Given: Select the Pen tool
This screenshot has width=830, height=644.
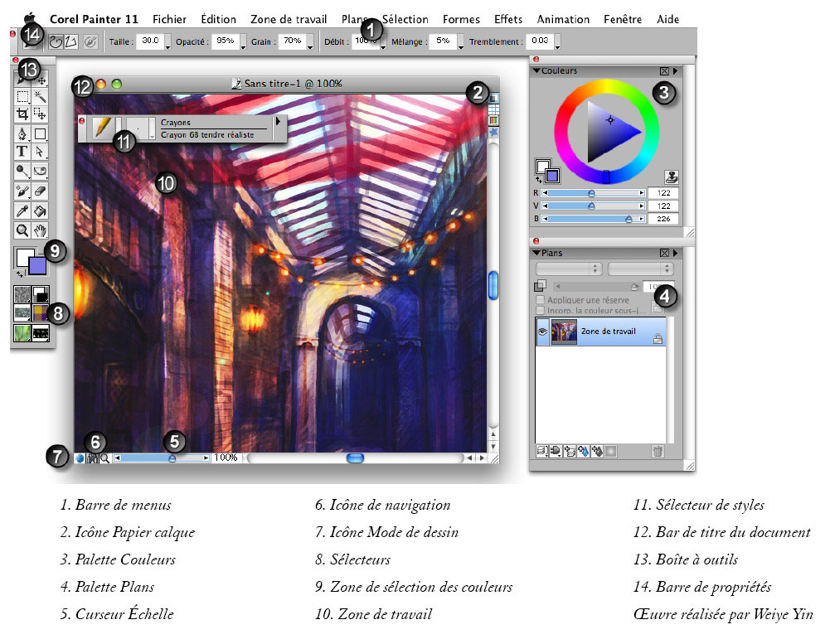Looking at the screenshot, I should tap(22, 134).
